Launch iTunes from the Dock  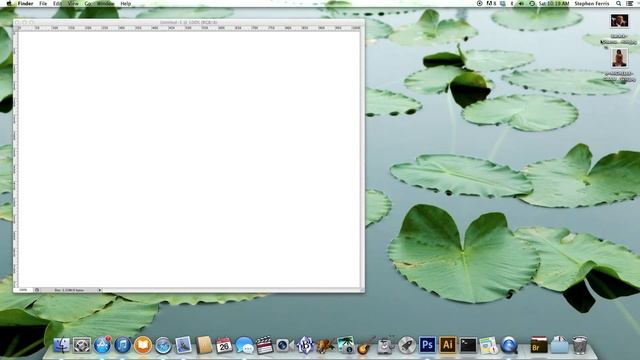(x=122, y=345)
